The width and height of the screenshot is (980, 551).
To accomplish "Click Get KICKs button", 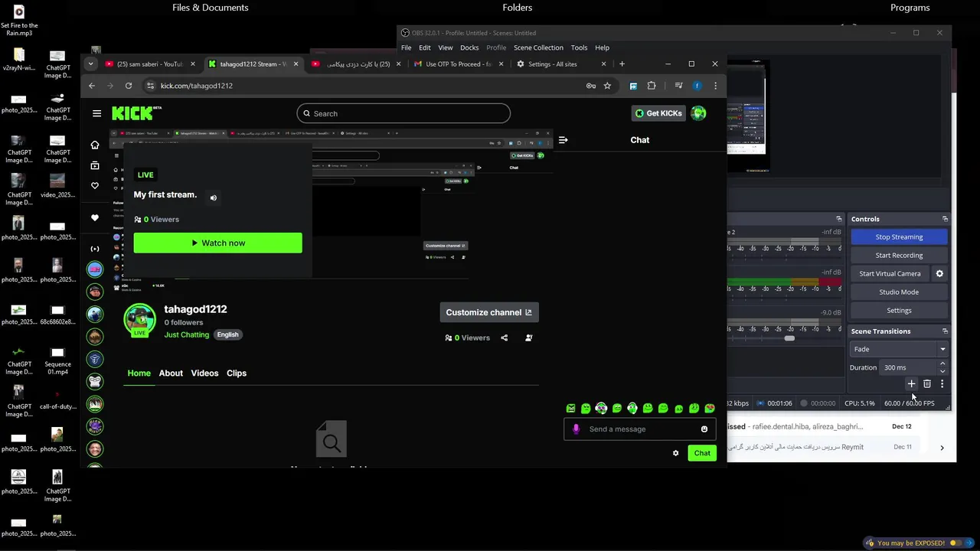I will pyautogui.click(x=658, y=113).
